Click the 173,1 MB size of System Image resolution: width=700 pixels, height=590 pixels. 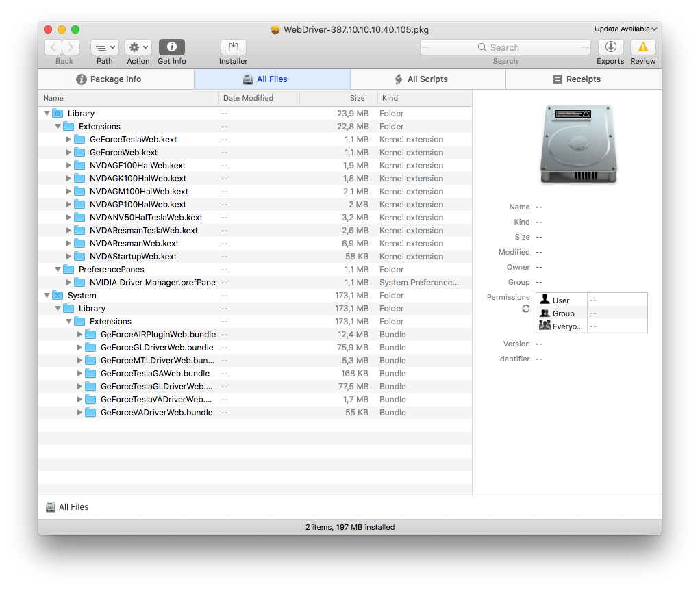[x=352, y=295]
